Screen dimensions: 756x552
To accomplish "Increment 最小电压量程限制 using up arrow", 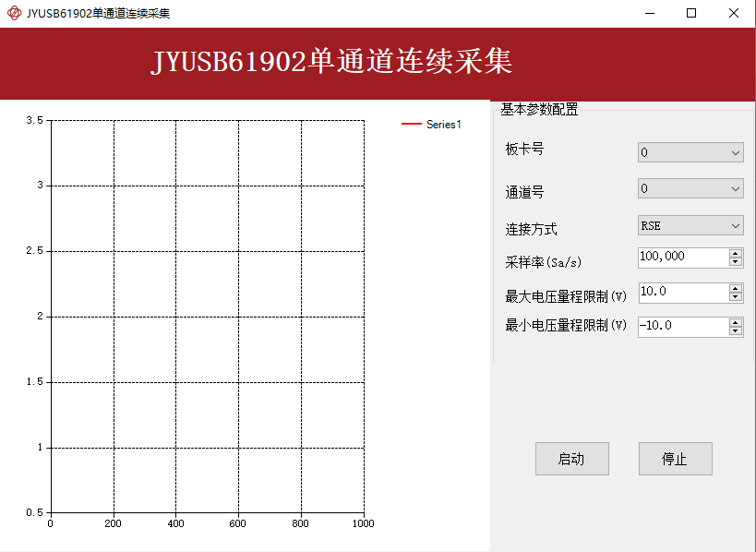I will point(736,322).
